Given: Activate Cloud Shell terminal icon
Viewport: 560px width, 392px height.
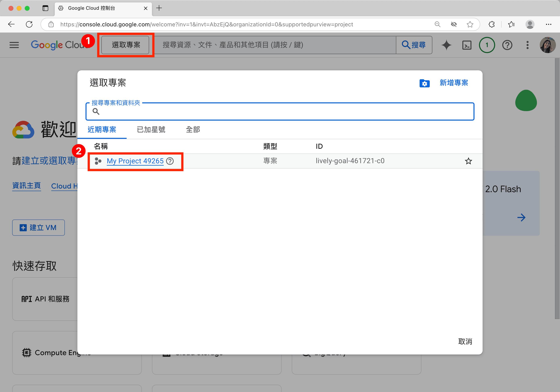Looking at the screenshot, I should 467,45.
